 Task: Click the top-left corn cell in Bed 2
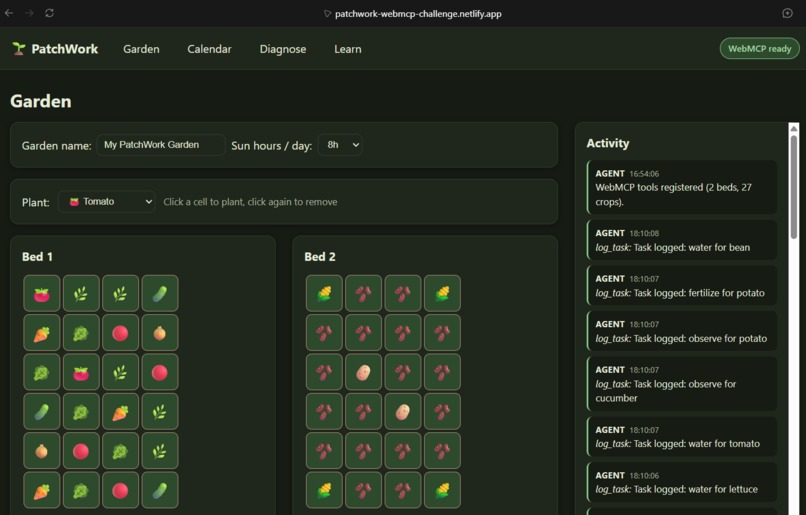click(x=324, y=293)
